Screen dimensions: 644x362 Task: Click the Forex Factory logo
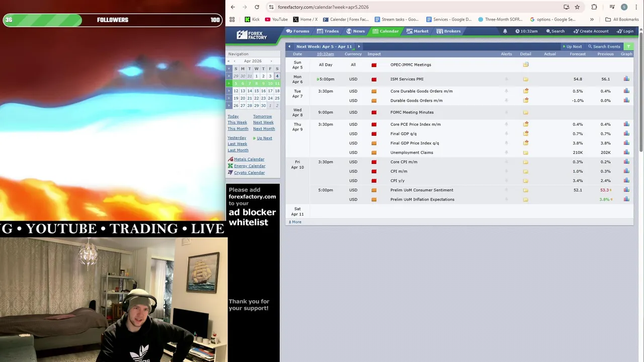tap(252, 35)
